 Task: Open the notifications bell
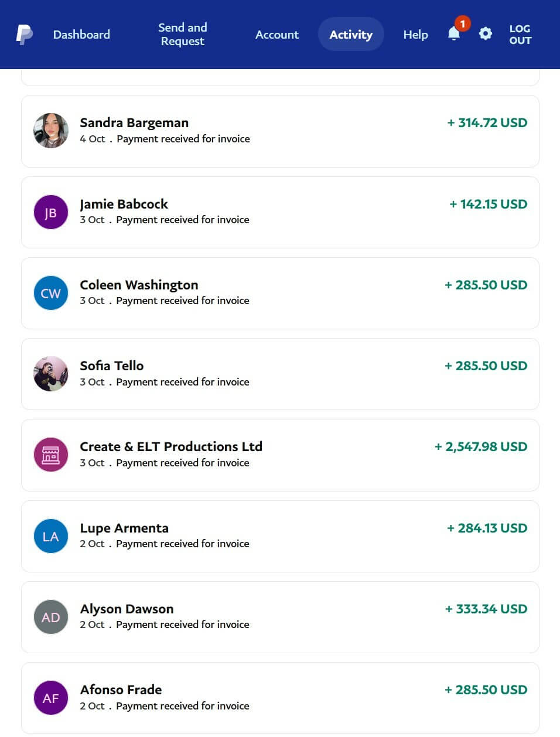[454, 34]
